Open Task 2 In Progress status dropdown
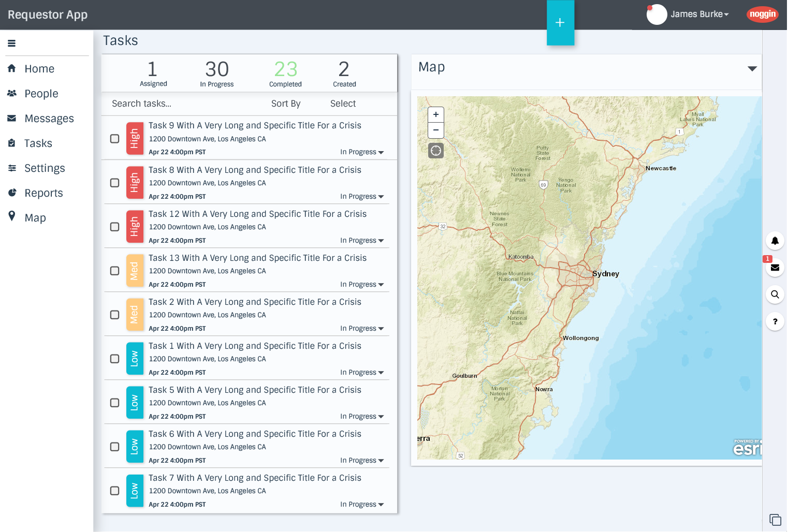Viewport: 788px width, 532px height. pyautogui.click(x=362, y=329)
